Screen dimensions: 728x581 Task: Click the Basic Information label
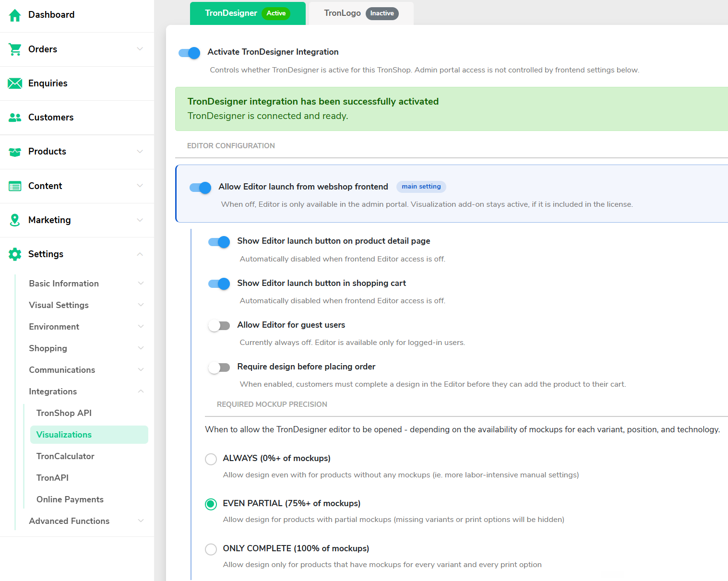pos(64,284)
